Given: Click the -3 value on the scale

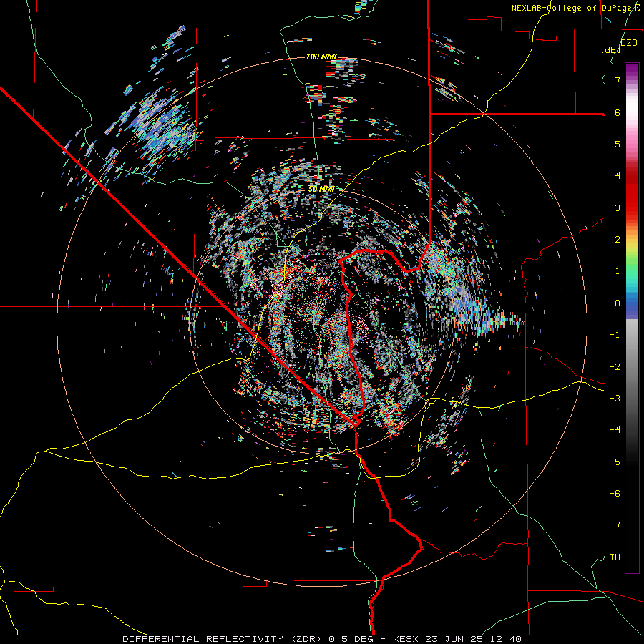Looking at the screenshot, I should click(x=615, y=399).
